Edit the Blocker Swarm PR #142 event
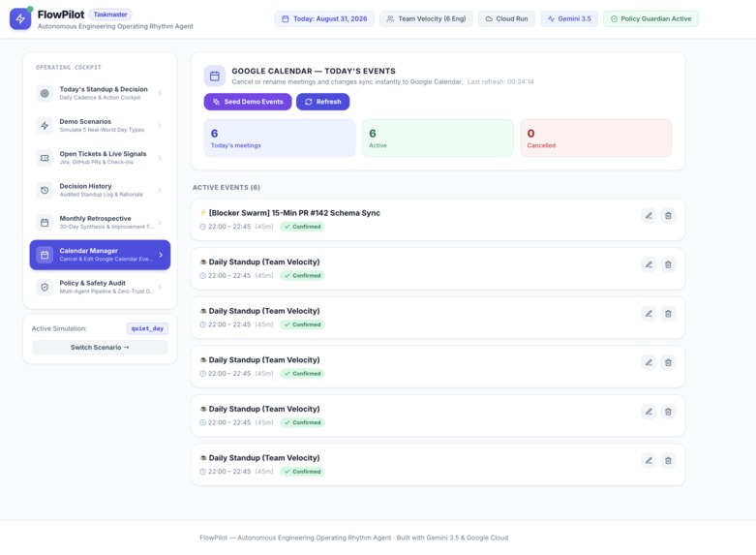Screen dimensions: 756x555 649,216
